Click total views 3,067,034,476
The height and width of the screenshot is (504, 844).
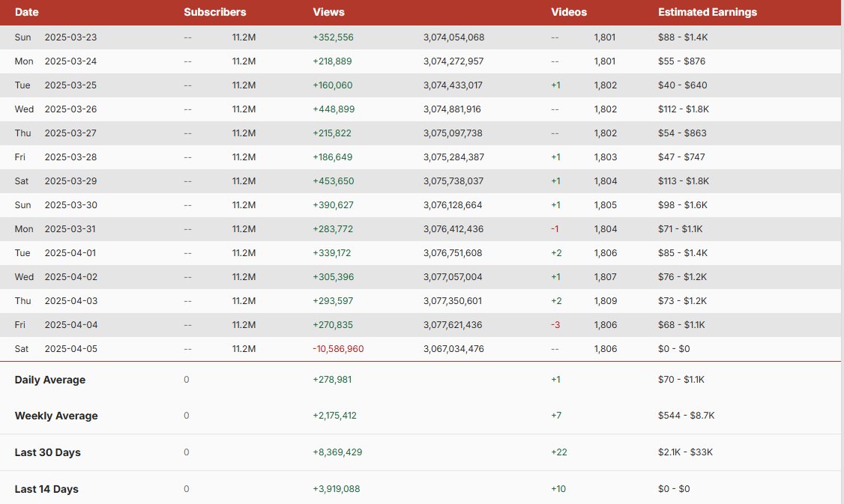click(453, 348)
